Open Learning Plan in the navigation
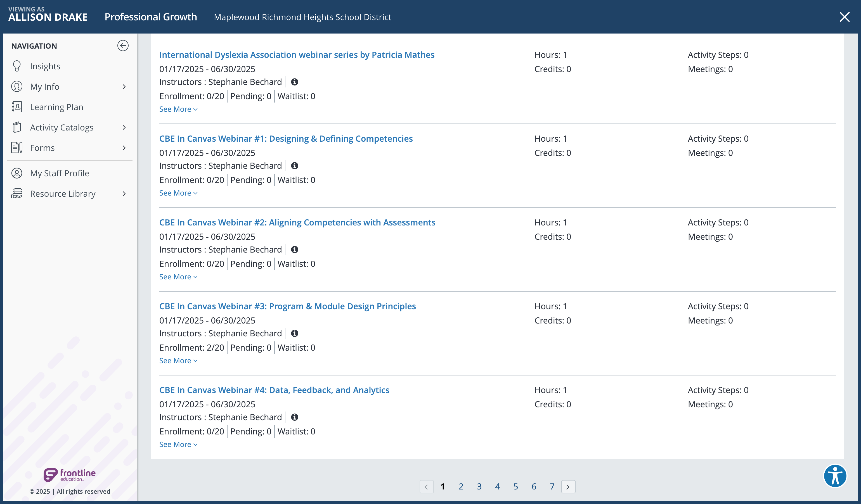 (x=57, y=107)
